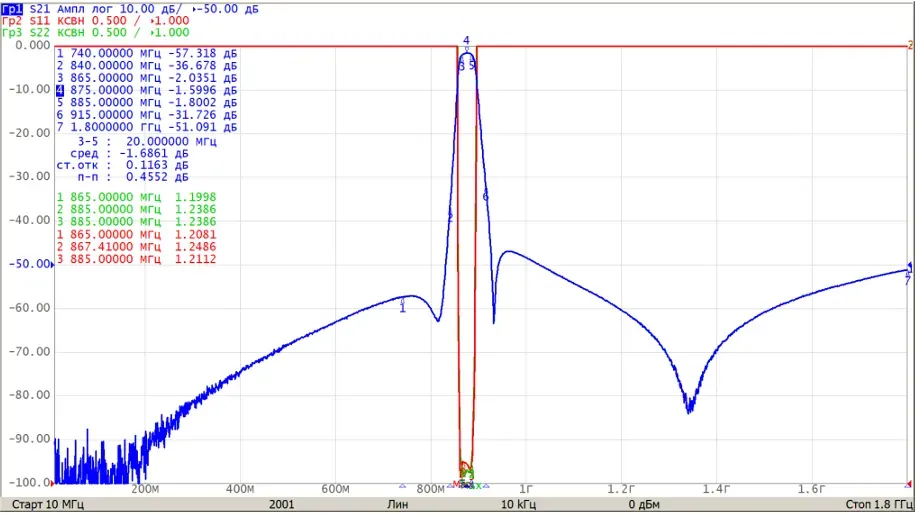Select marker 6 on the S21 trace
The height and width of the screenshot is (513, 916).
coord(485,197)
